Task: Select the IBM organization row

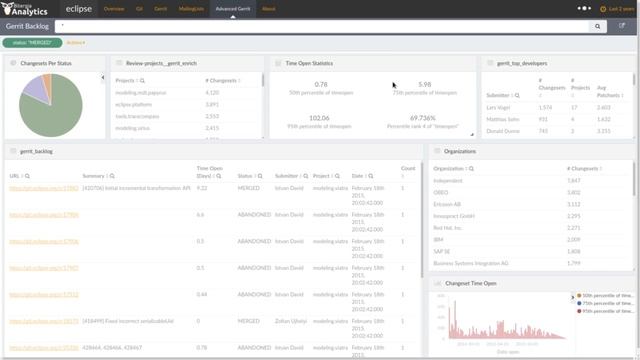Action: [531, 240]
